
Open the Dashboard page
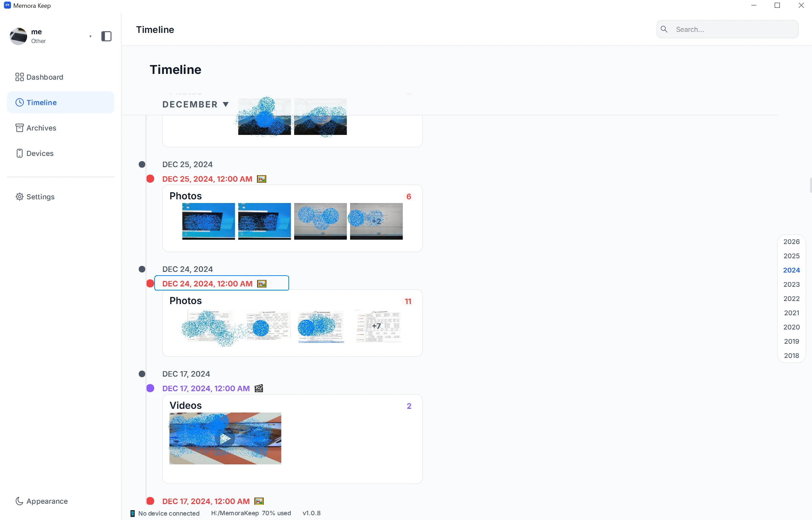coord(60,77)
